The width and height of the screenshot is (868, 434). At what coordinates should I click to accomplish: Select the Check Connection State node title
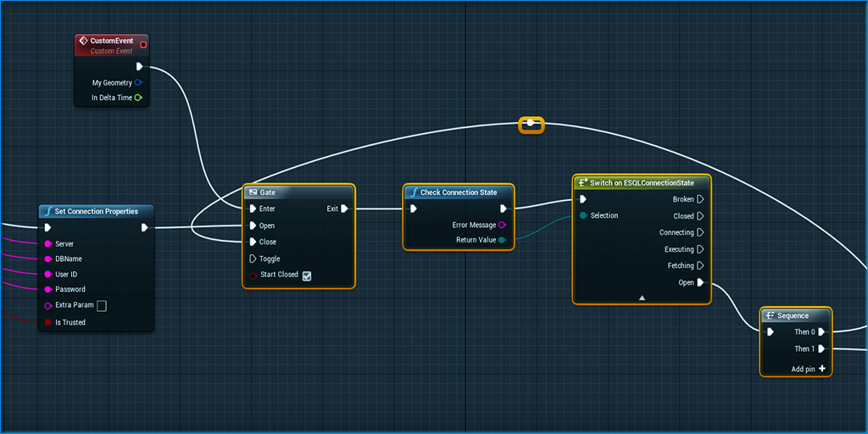(x=459, y=192)
